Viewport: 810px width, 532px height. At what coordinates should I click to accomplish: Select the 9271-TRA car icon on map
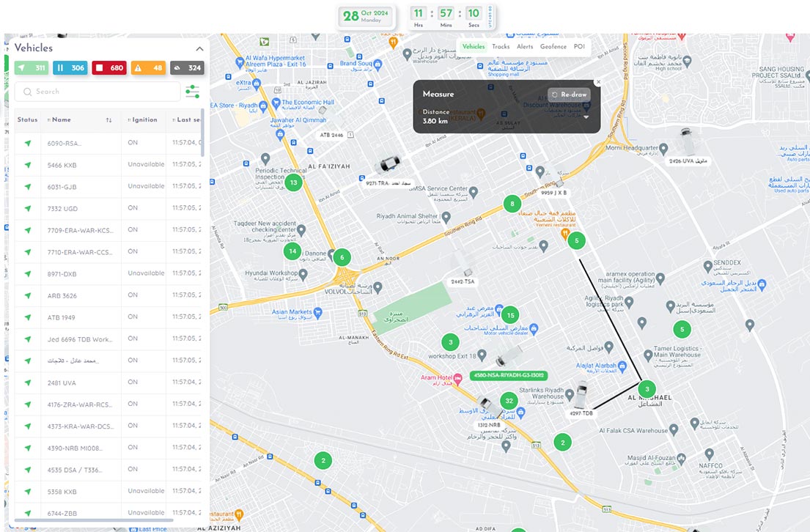[388, 166]
